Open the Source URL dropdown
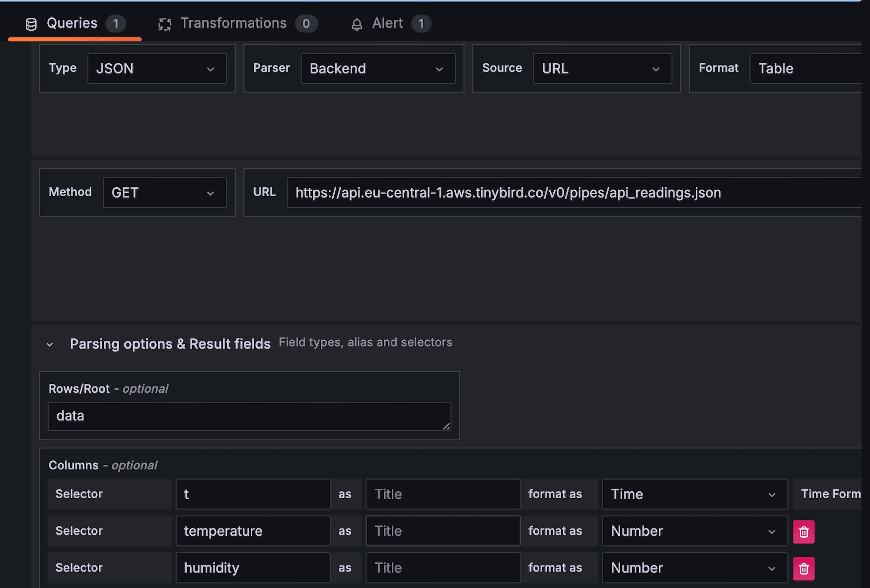870x588 pixels. pyautogui.click(x=602, y=69)
